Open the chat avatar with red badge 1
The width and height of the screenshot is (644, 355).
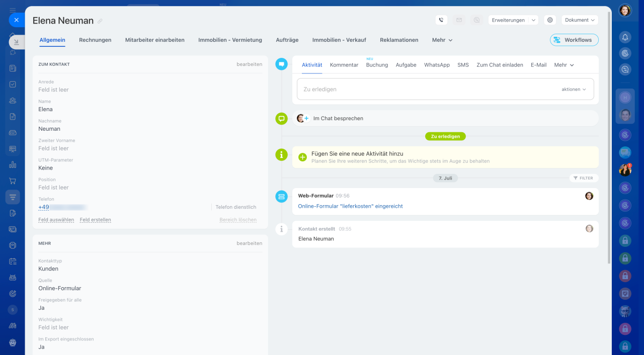(x=625, y=170)
